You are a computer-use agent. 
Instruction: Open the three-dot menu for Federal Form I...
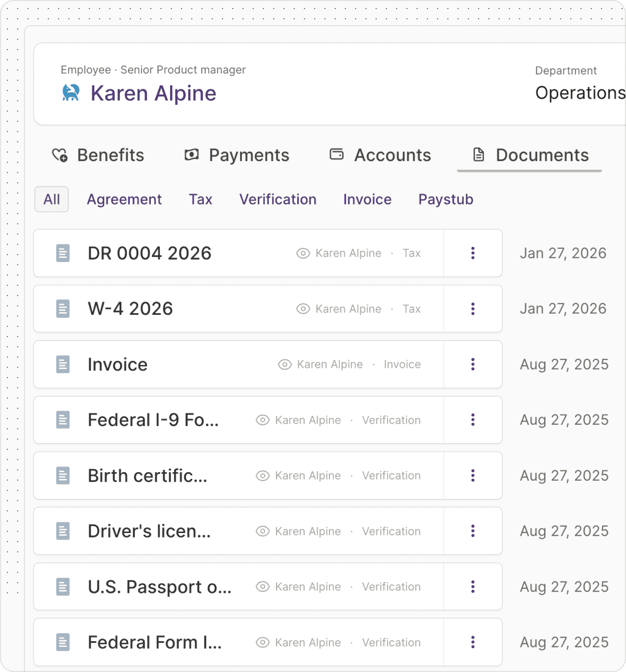click(x=473, y=642)
